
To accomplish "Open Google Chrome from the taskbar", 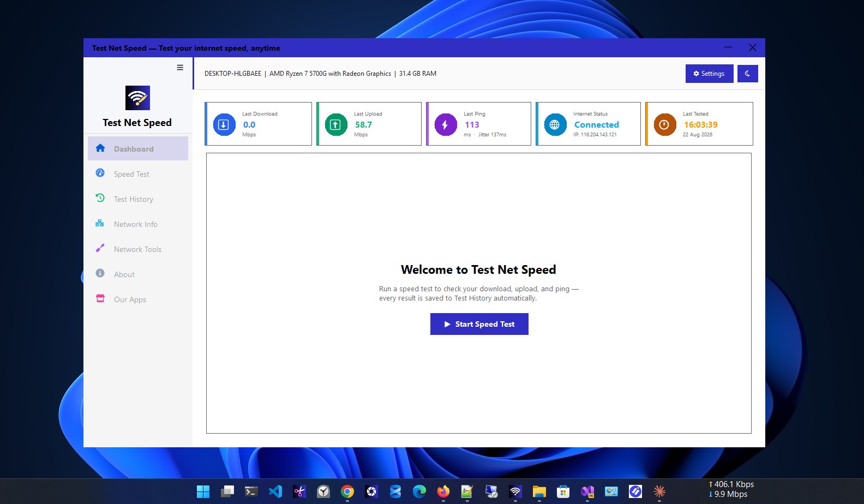I will tap(347, 491).
